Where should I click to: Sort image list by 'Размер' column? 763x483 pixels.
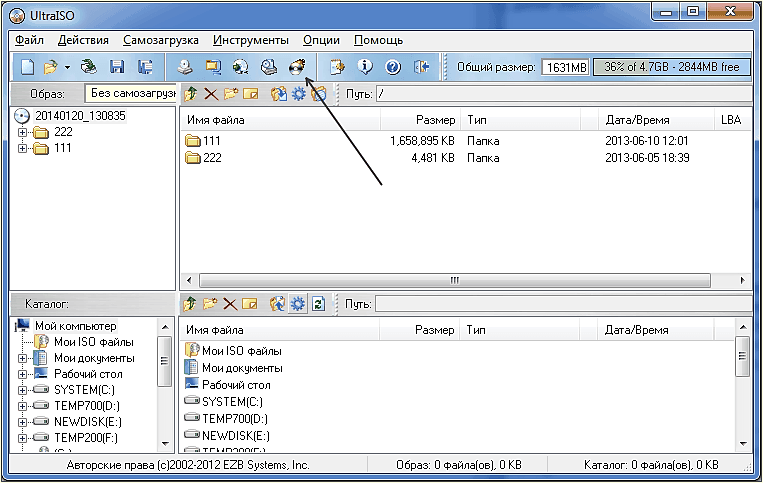420,120
